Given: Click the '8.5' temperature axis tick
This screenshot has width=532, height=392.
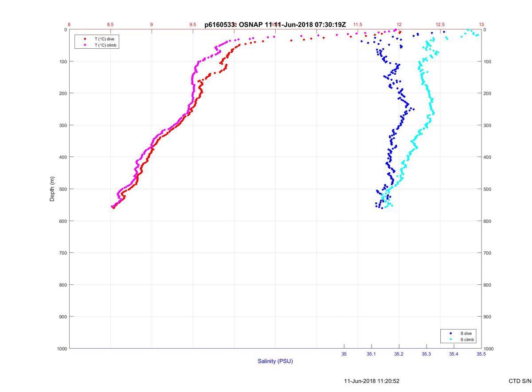Looking at the screenshot, I should (110, 25).
